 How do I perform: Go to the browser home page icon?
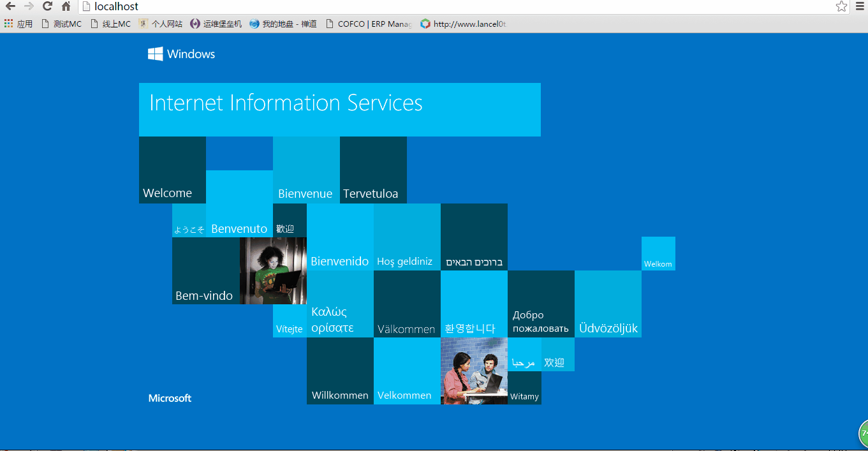coord(66,6)
